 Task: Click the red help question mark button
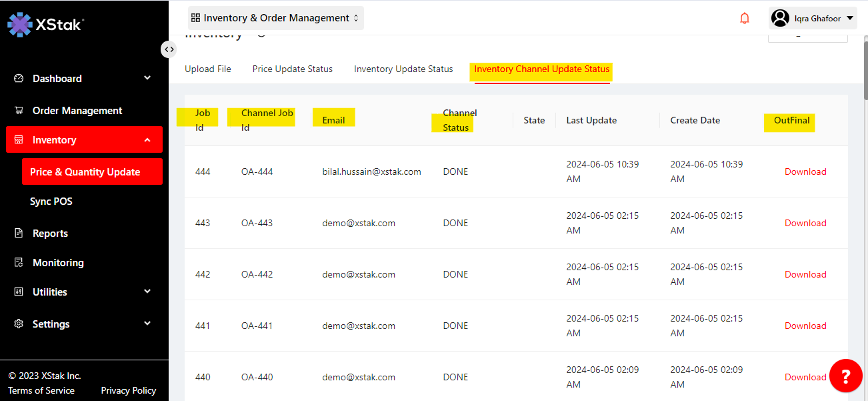pyautogui.click(x=845, y=376)
